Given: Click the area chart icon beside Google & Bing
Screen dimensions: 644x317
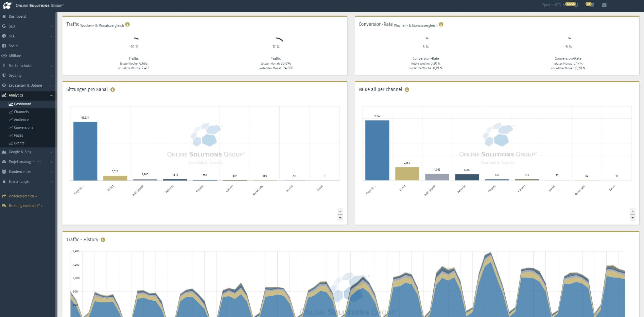Looking at the screenshot, I should (x=4, y=152).
